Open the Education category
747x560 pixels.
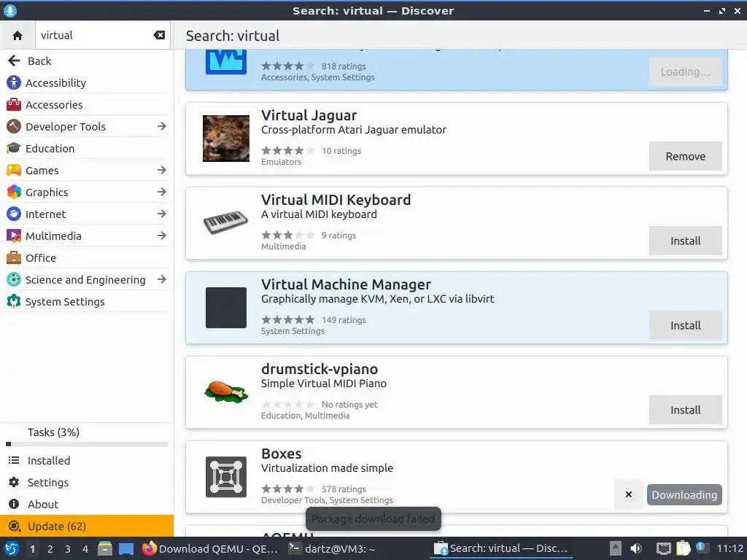[87, 149]
